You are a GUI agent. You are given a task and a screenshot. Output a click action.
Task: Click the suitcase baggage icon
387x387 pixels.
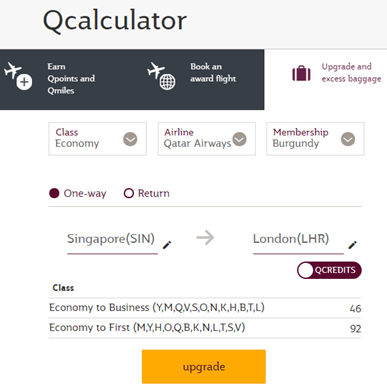[301, 73]
